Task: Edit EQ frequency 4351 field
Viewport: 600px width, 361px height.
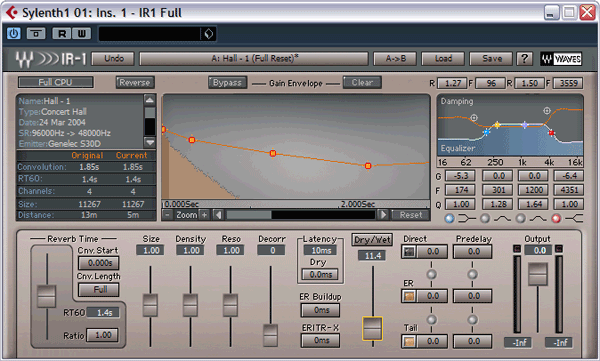Action: click(x=569, y=190)
